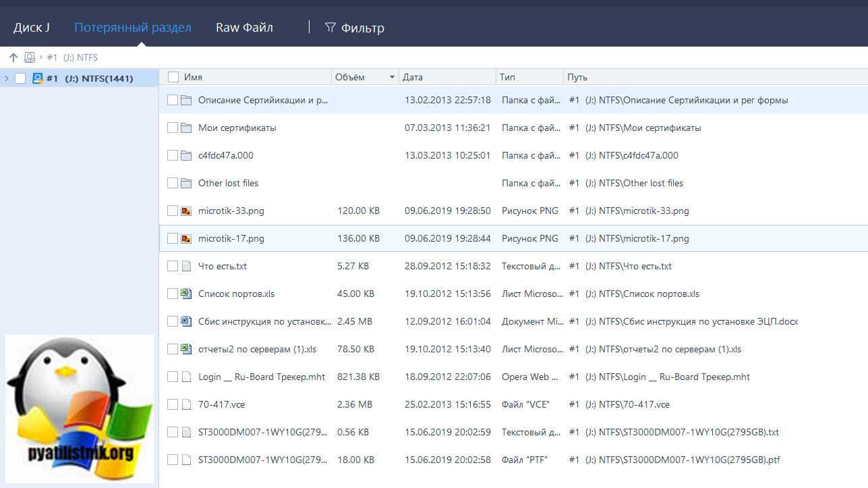Open the Объём column sort dropdown arrow
The width and height of the screenshot is (868, 488).
point(392,77)
